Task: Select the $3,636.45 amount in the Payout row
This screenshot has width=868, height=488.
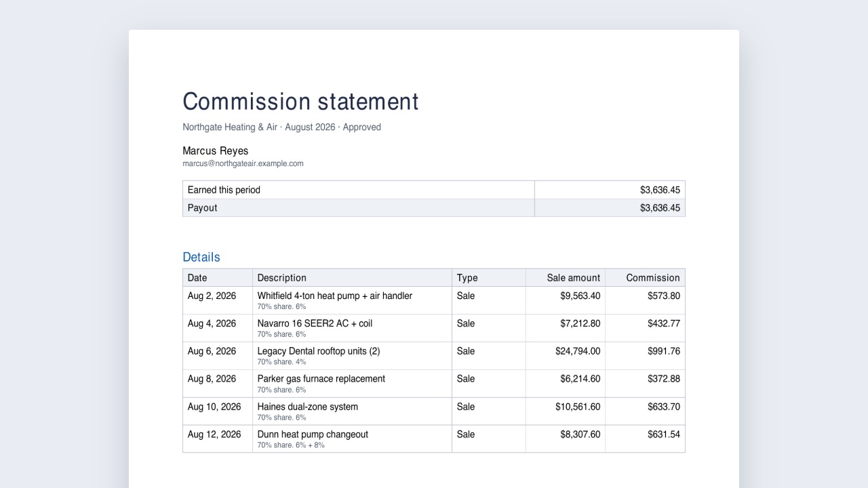Action: [x=660, y=208]
